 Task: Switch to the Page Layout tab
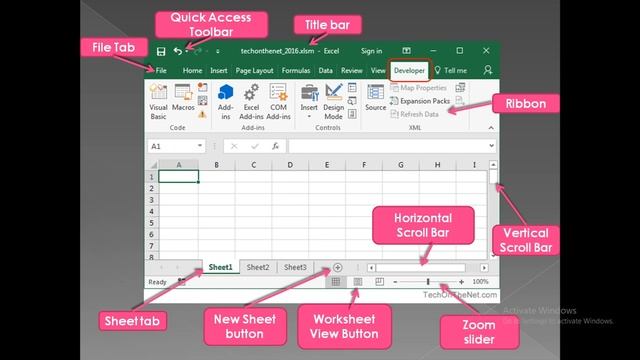254,71
